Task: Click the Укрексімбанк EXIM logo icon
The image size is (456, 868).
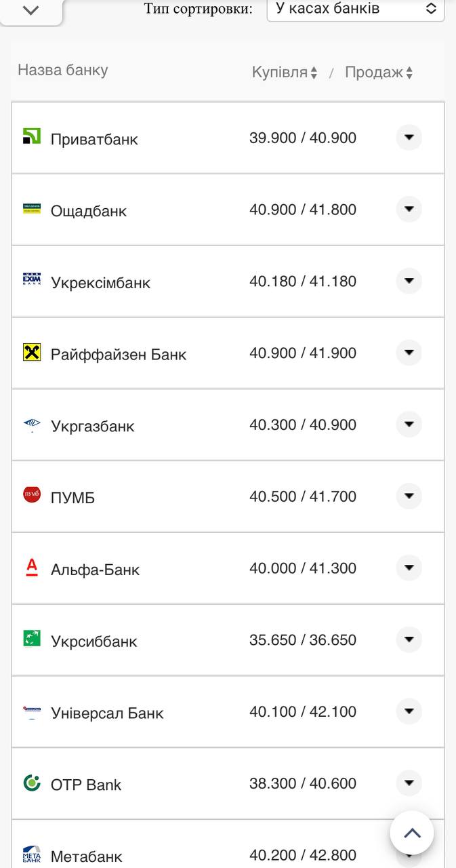Action: click(x=32, y=279)
